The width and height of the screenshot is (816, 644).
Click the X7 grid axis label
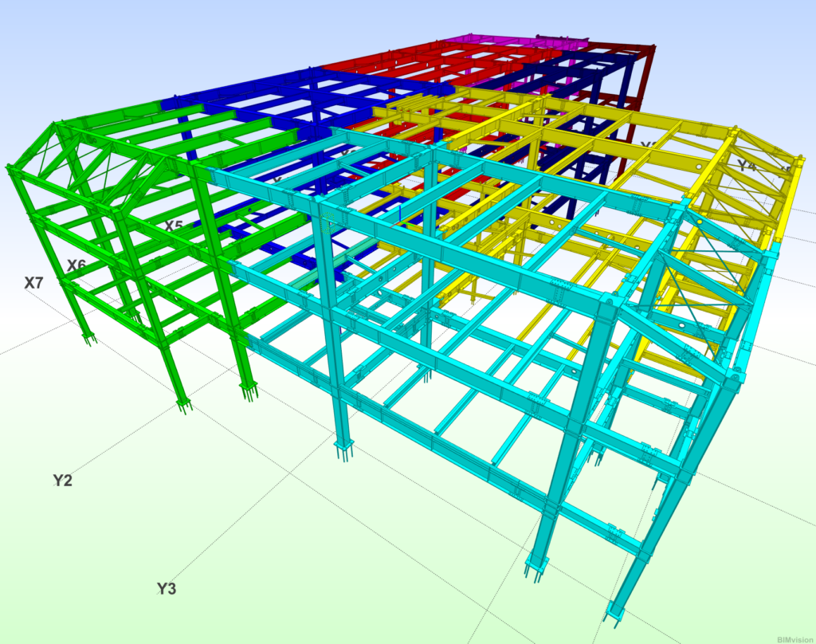pos(33,283)
